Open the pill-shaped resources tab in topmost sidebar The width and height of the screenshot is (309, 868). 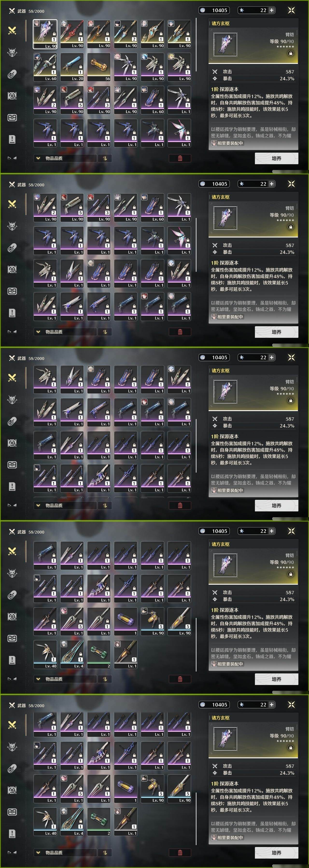pos(12,75)
